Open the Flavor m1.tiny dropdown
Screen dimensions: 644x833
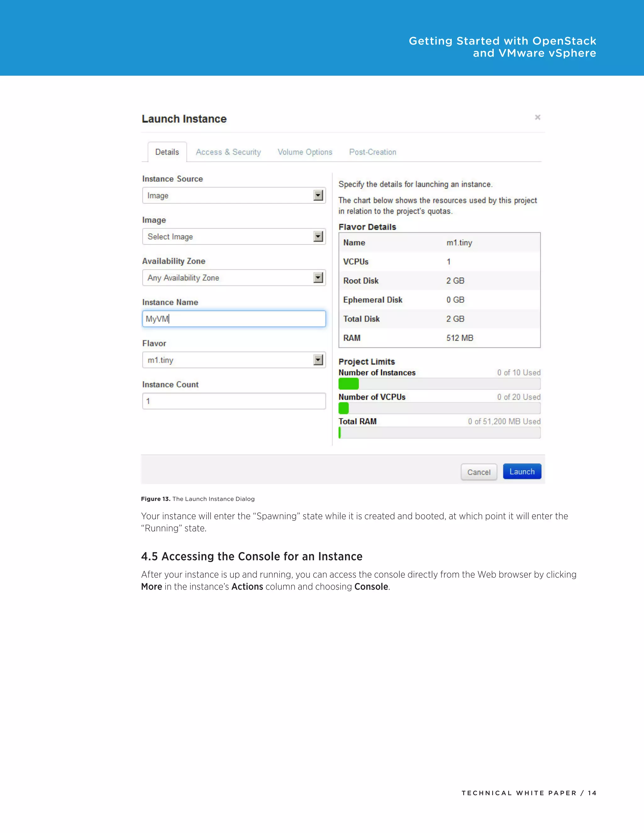click(234, 360)
